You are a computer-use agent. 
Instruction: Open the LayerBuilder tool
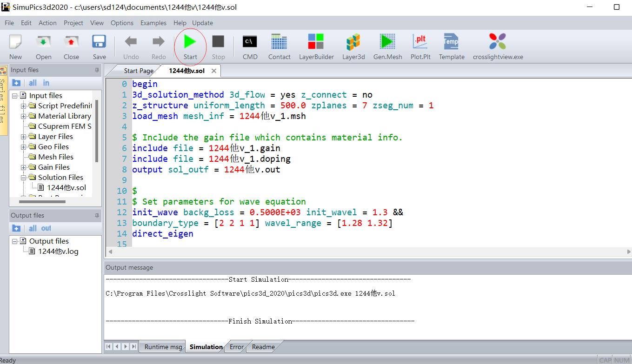(316, 42)
